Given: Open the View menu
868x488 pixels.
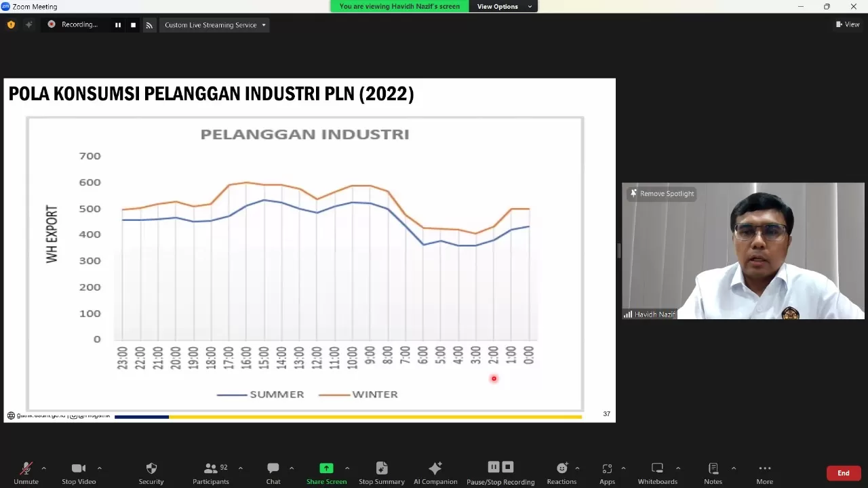Looking at the screenshot, I should point(848,24).
